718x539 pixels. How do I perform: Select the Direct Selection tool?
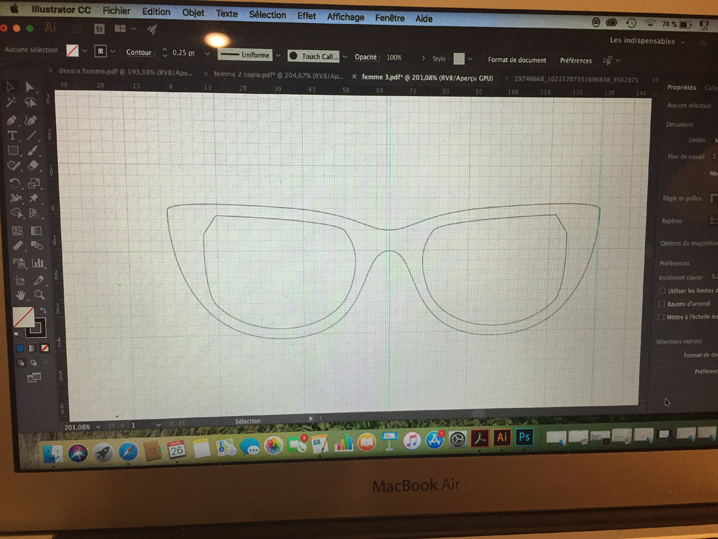tap(30, 88)
